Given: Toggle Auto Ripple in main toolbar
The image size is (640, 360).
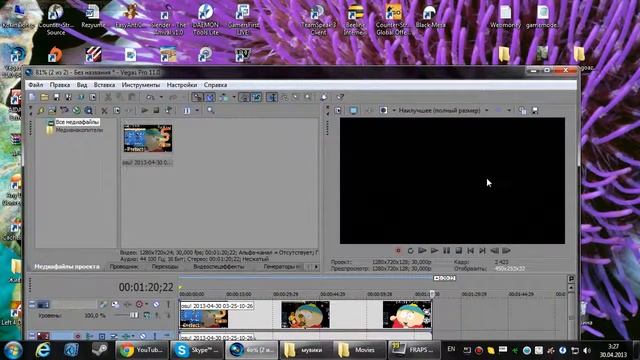Looking at the screenshot, I should 224,97.
